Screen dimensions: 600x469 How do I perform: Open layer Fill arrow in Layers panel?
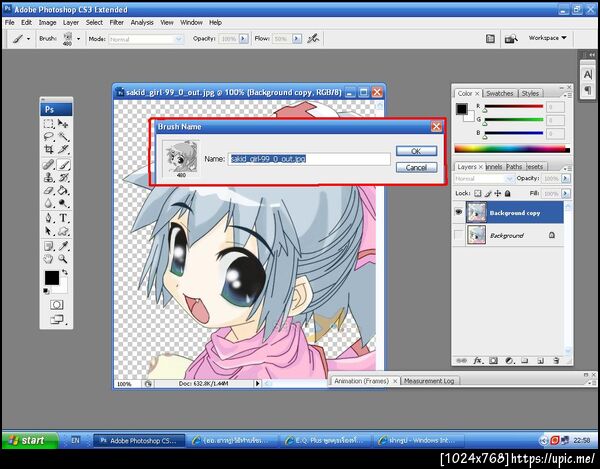coord(565,194)
